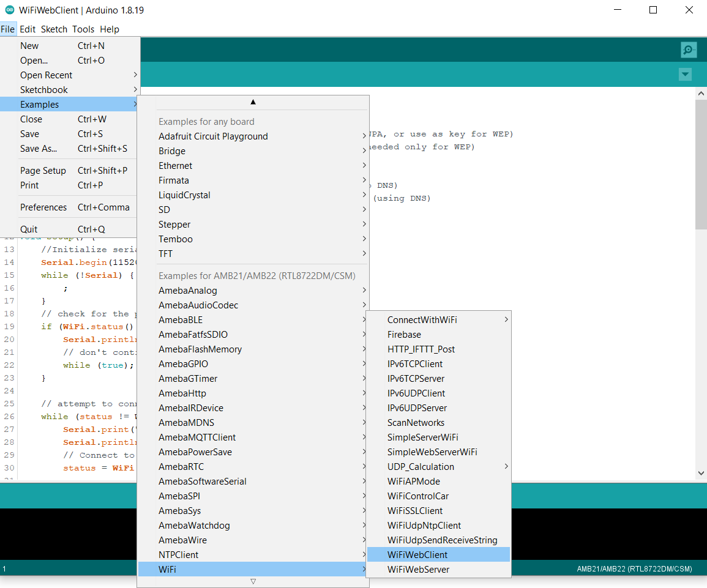
Task: Open the Tools menu
Action: pyautogui.click(x=83, y=29)
